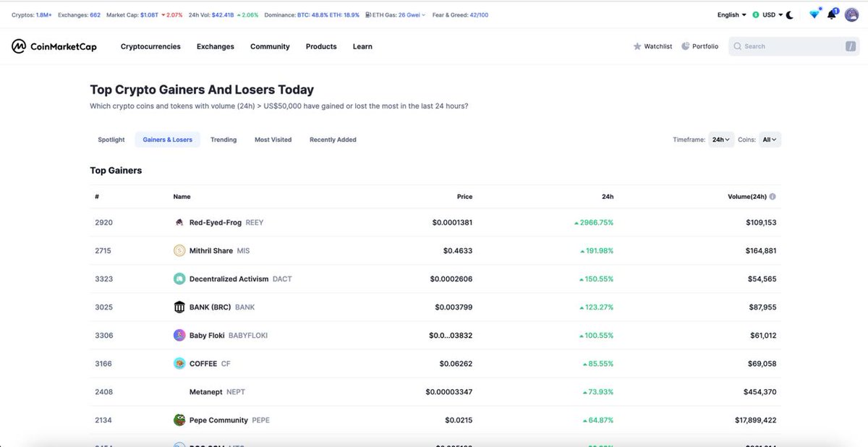Open Pepe Community PEPE coin page
The height and width of the screenshot is (447, 868).
[x=229, y=420]
